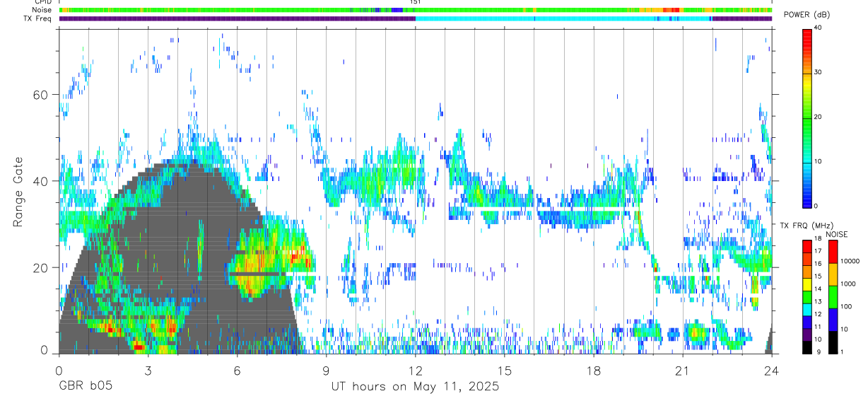Click the TX FRQ (MHz) colour bar
This screenshot has height=401, width=868.
(807, 297)
